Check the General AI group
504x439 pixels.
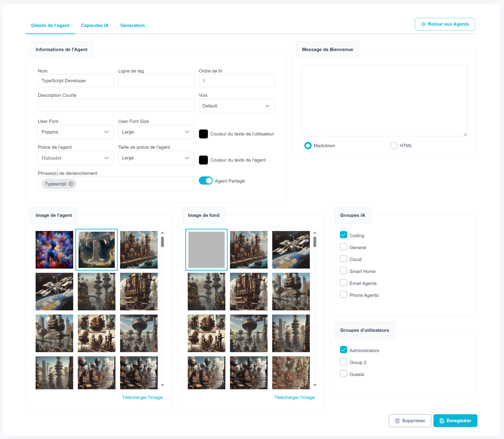pyautogui.click(x=344, y=247)
